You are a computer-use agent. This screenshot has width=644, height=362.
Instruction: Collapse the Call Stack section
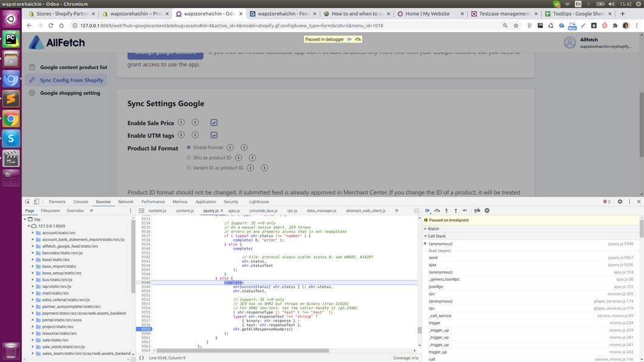coord(436,236)
